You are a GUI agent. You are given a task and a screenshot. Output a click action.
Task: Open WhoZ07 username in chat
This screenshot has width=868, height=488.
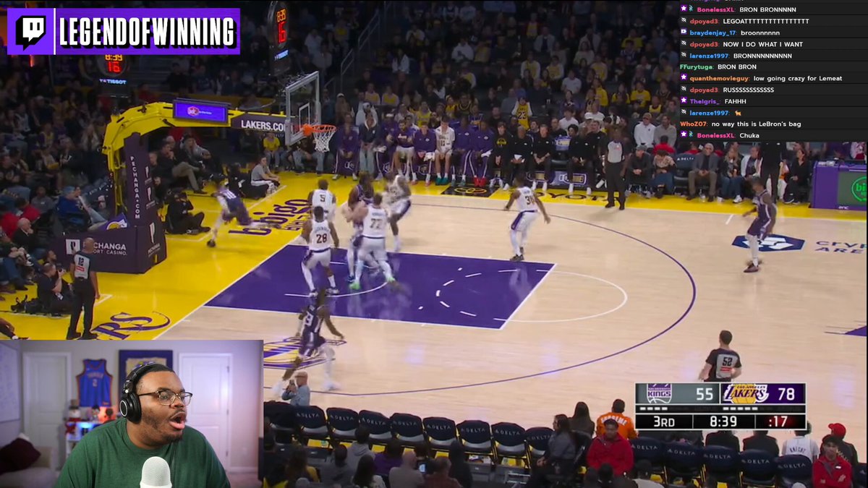coord(694,124)
